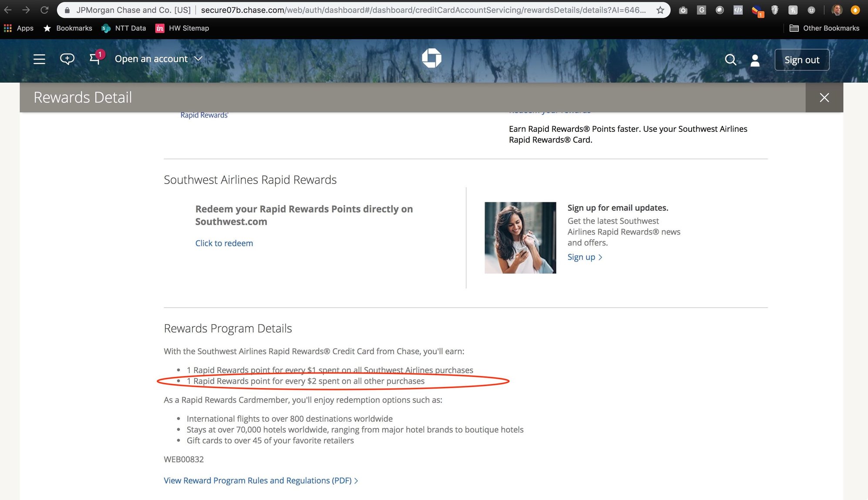Click the Southwest heart extension icon

(x=757, y=11)
